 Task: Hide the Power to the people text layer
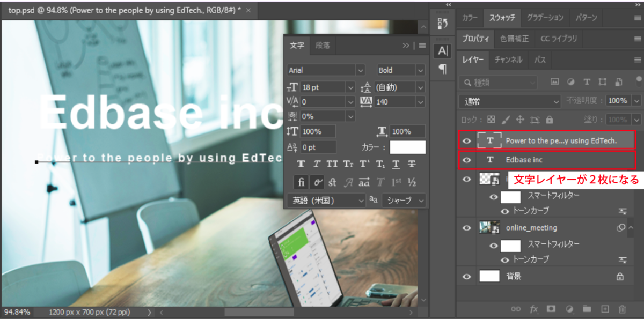(467, 141)
